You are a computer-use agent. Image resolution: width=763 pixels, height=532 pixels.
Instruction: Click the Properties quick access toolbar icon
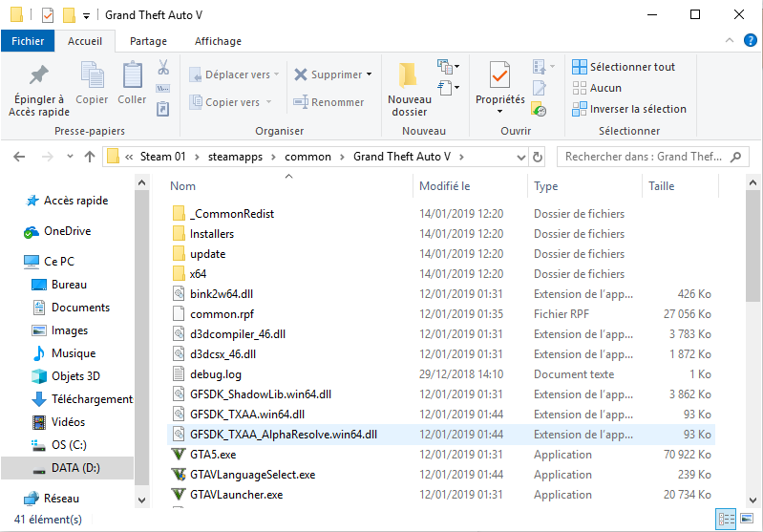click(x=47, y=15)
